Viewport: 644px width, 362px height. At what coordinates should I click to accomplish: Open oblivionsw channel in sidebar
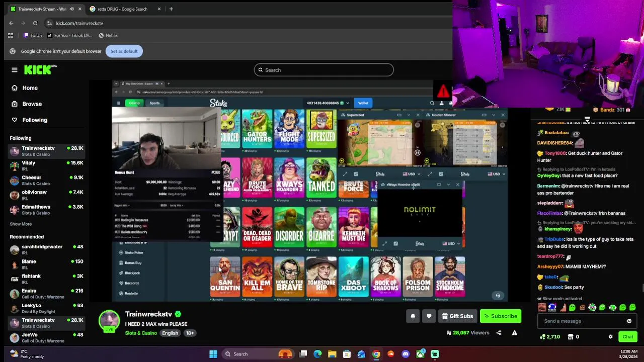click(46, 195)
